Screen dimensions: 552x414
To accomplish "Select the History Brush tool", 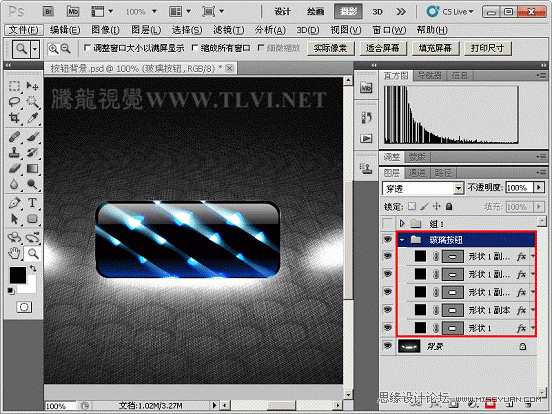I will pos(33,152).
